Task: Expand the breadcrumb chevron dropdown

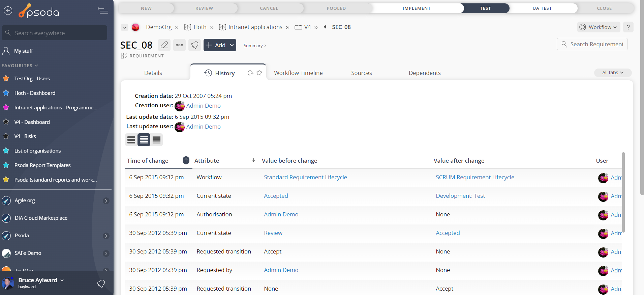Action: [x=125, y=27]
